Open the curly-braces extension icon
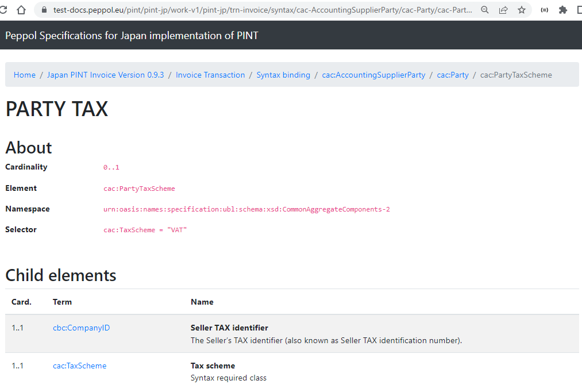 (545, 10)
